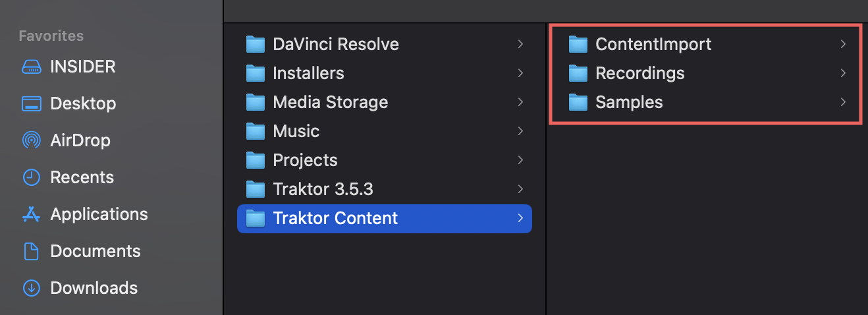Open the Applications sidebar icon
The height and width of the screenshot is (315, 868).
click(x=32, y=214)
